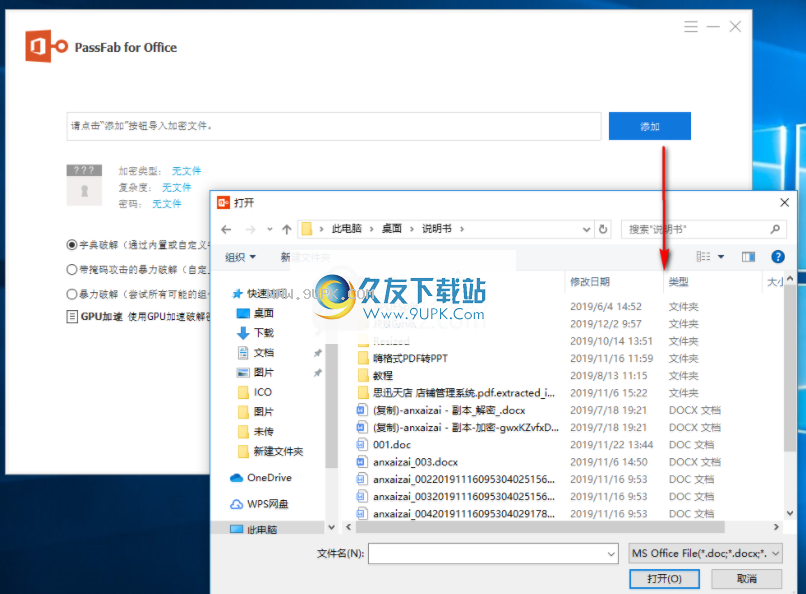The image size is (806, 594).
Task: Click the 加密类型 无文件 link
Action: 186,171
